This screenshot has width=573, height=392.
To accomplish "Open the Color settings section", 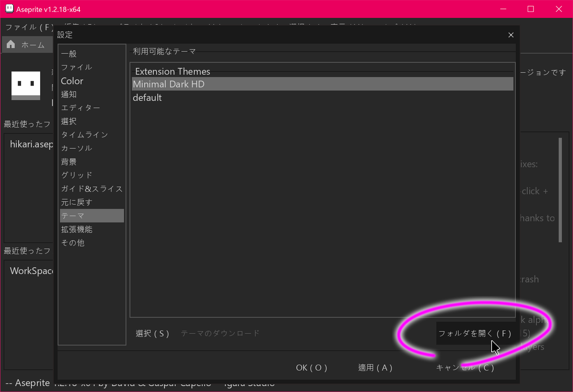I will pyautogui.click(x=72, y=81).
